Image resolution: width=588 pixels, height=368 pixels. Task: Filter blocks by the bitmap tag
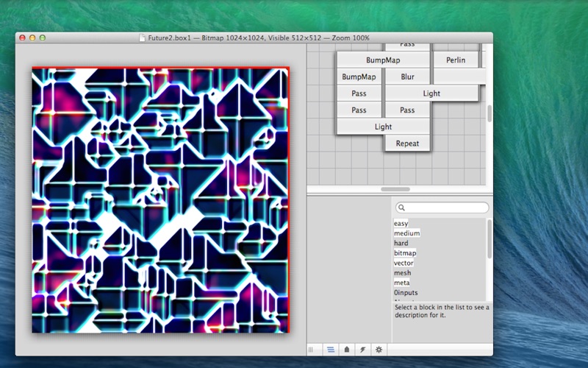405,253
